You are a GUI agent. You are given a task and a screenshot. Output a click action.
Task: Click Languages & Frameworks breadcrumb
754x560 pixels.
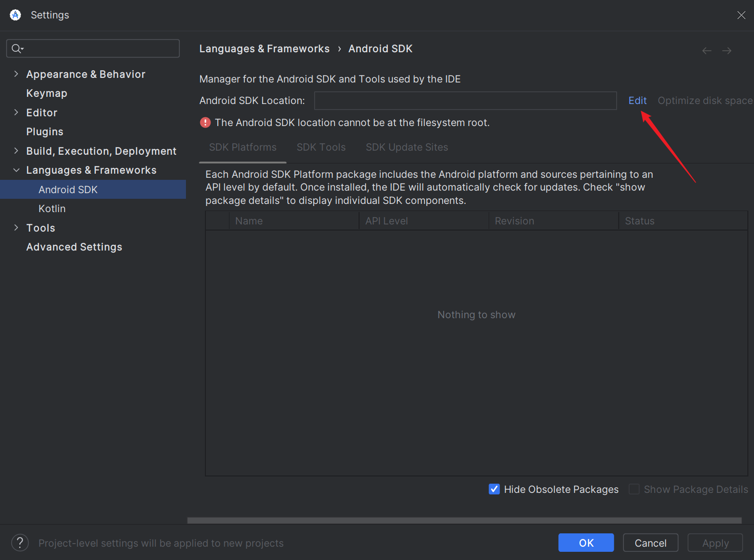pyautogui.click(x=264, y=49)
